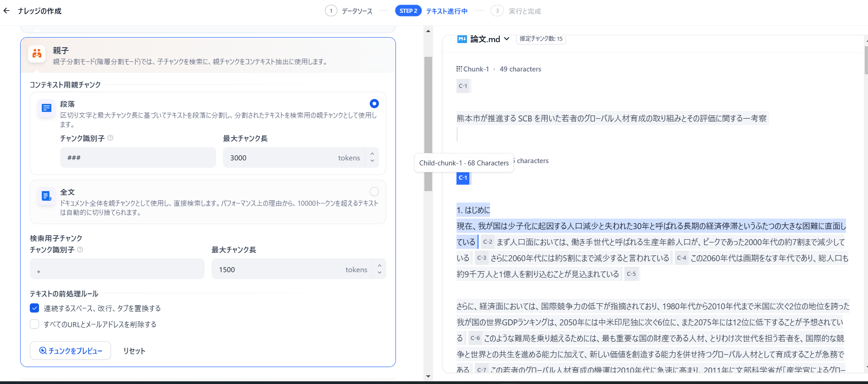Click settings panel scrollbar down arrow
Viewport: 868px width, 384px height.
[428, 377]
